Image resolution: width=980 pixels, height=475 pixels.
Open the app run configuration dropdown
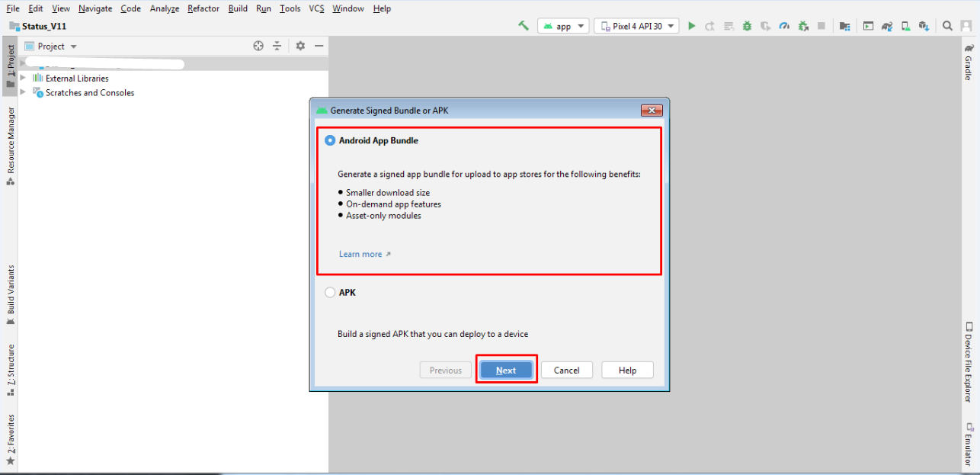[x=563, y=26]
